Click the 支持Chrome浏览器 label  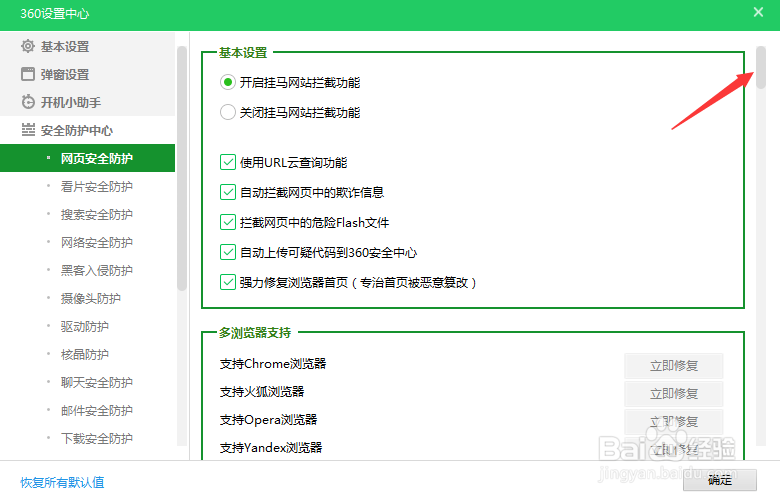273,364
